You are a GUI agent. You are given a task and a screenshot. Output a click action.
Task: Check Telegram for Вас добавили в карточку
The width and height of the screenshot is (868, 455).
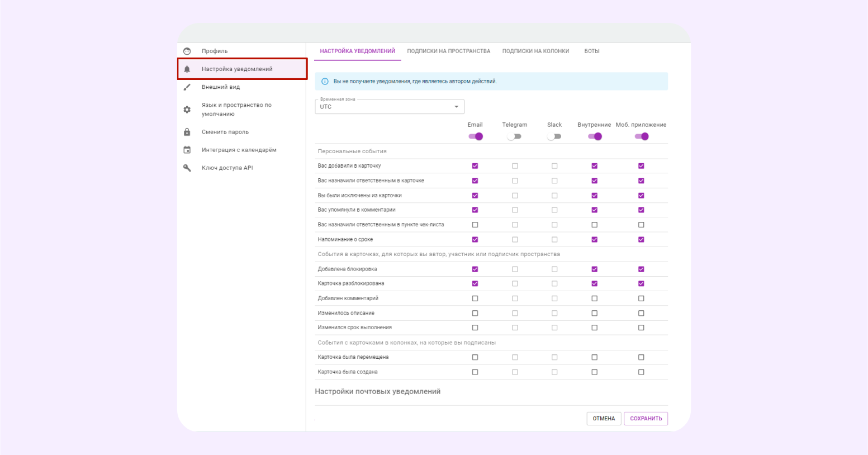click(x=515, y=166)
